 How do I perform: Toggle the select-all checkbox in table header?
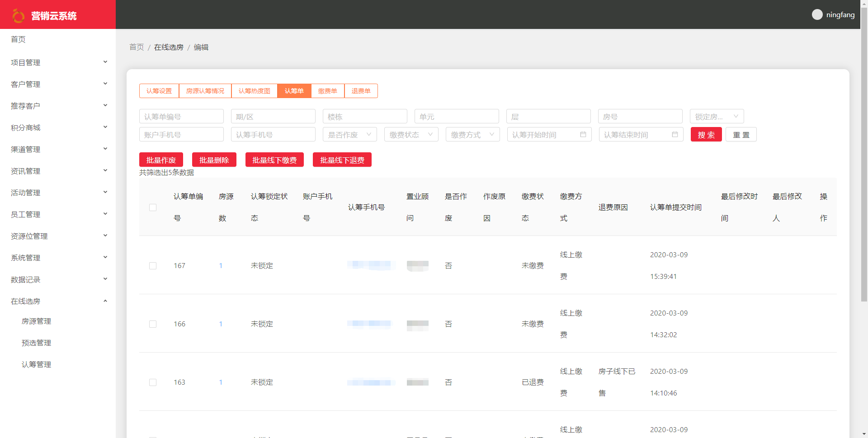click(x=153, y=207)
